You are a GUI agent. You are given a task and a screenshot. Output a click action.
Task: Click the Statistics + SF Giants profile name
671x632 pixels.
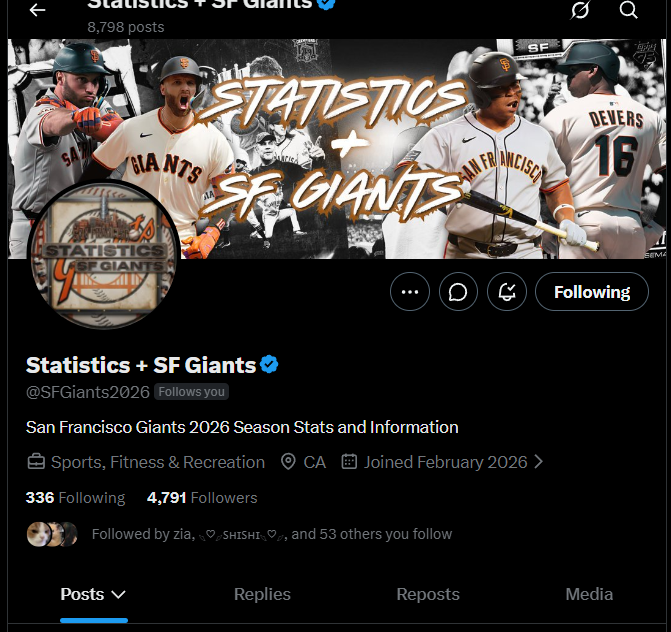tap(141, 365)
